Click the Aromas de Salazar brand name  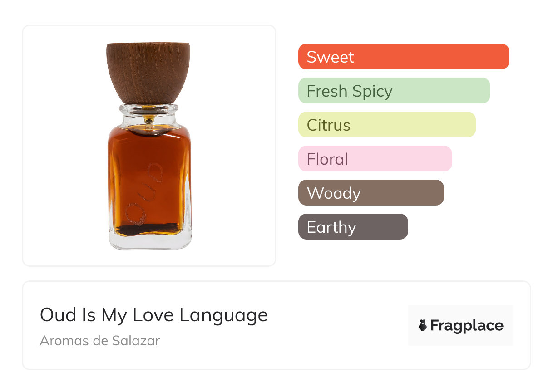[100, 340]
